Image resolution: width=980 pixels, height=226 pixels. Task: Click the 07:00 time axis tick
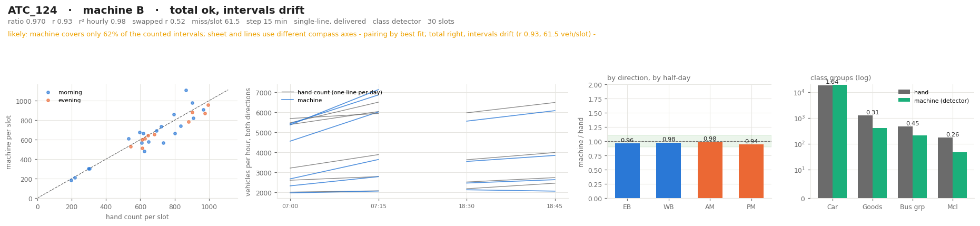point(290,206)
